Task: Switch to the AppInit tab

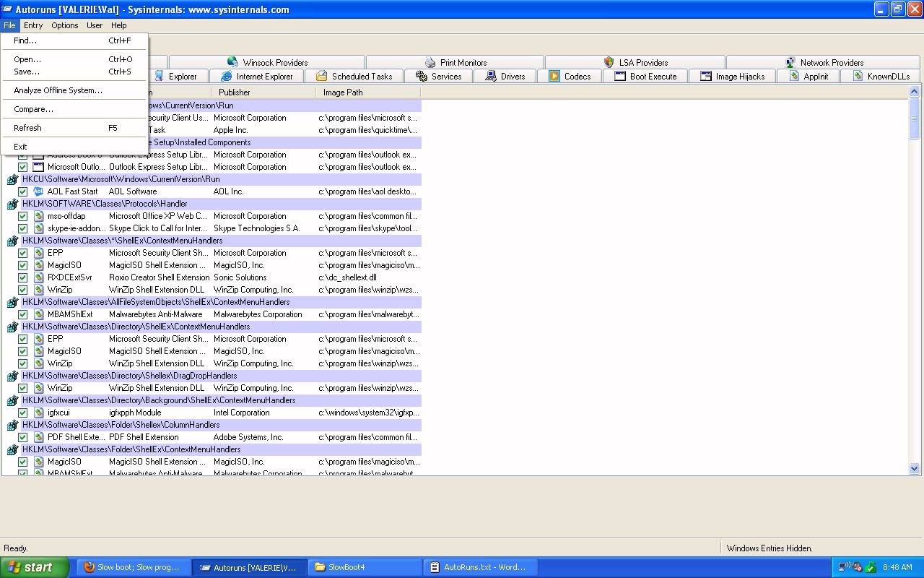Action: click(x=808, y=76)
